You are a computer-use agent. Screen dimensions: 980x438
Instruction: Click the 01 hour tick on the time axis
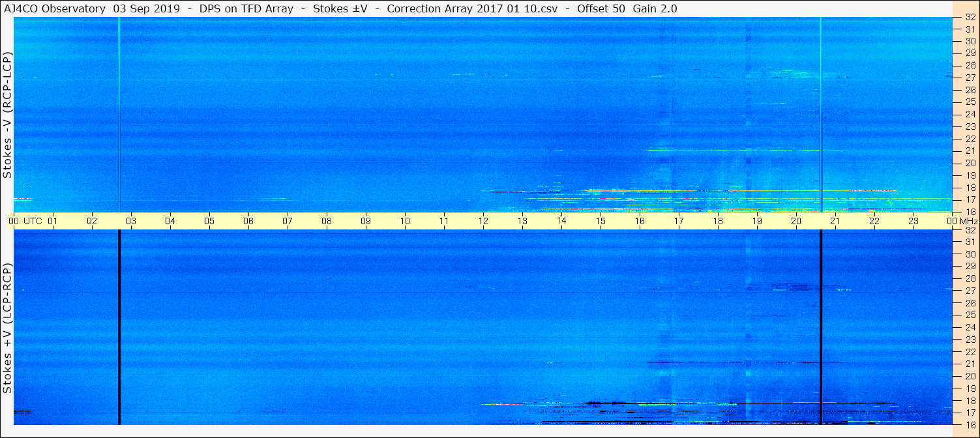pos(53,221)
